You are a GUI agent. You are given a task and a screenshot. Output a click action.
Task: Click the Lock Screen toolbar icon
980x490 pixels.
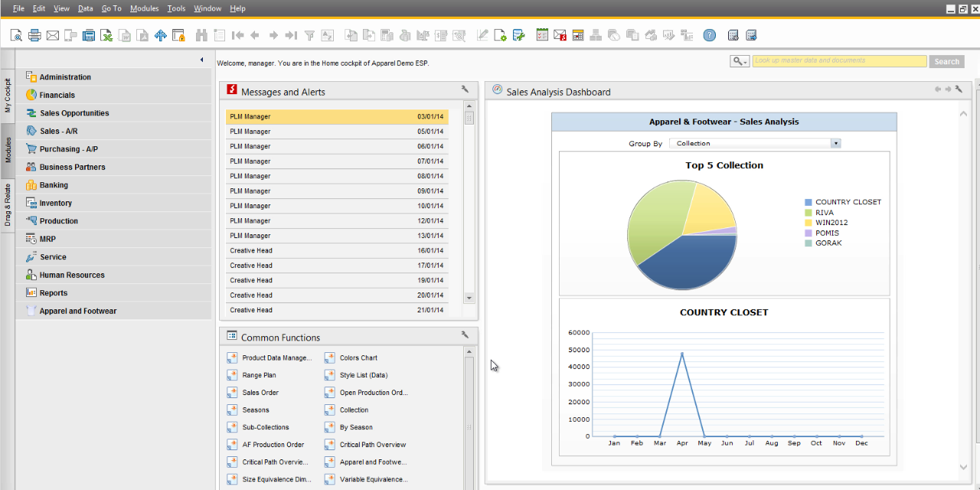coord(178,35)
